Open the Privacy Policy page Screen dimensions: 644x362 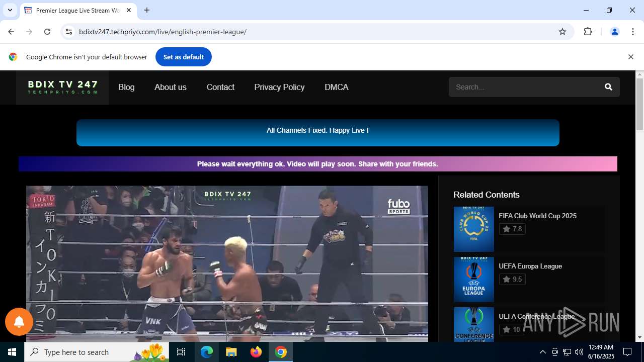(x=279, y=87)
